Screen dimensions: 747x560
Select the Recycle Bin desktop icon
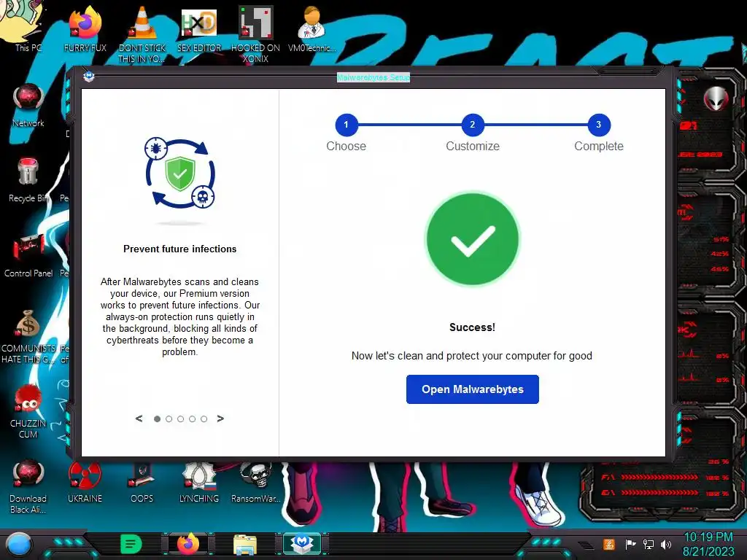pos(28,180)
